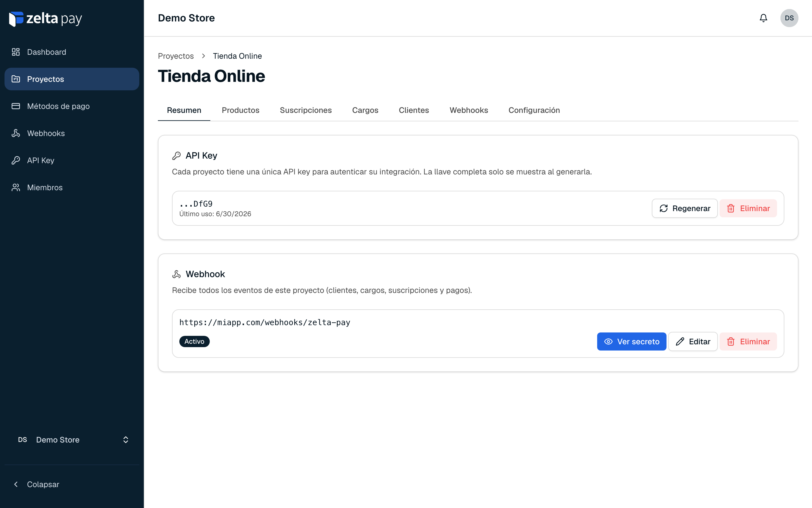The width and height of the screenshot is (812, 508).
Task: Switch to the Clientes tab
Action: coord(414,110)
